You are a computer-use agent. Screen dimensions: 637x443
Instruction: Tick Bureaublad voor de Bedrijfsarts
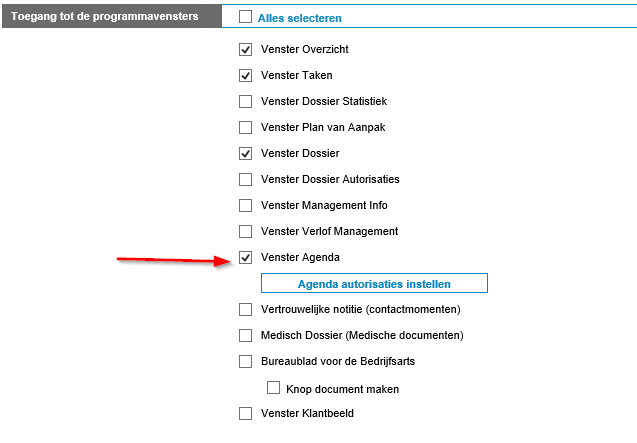tap(245, 361)
